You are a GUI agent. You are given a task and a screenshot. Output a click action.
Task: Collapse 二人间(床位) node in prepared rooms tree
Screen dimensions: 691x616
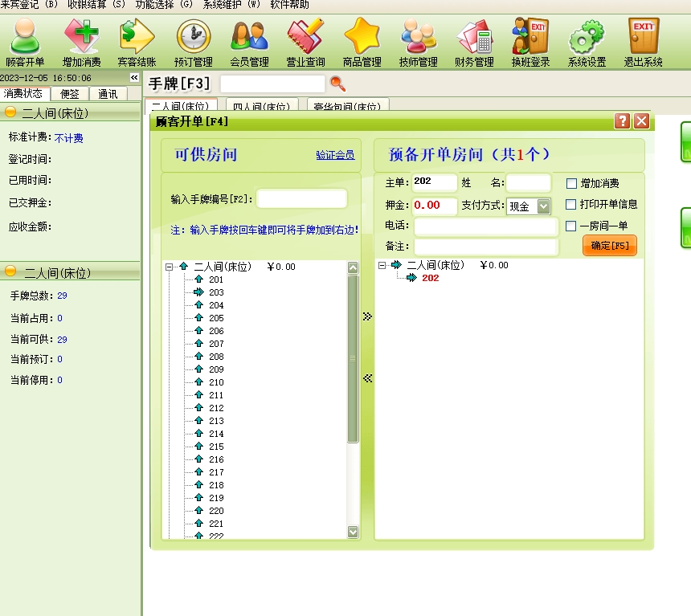pyautogui.click(x=382, y=265)
